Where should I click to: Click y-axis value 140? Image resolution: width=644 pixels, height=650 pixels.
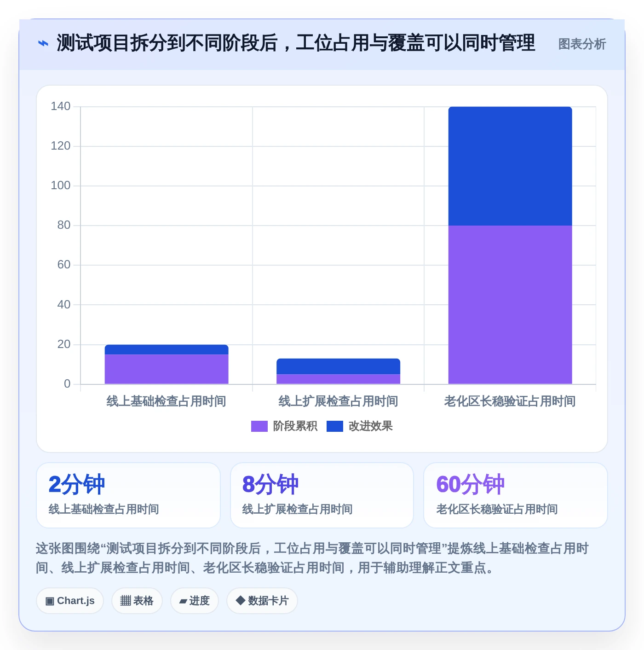tap(61, 106)
